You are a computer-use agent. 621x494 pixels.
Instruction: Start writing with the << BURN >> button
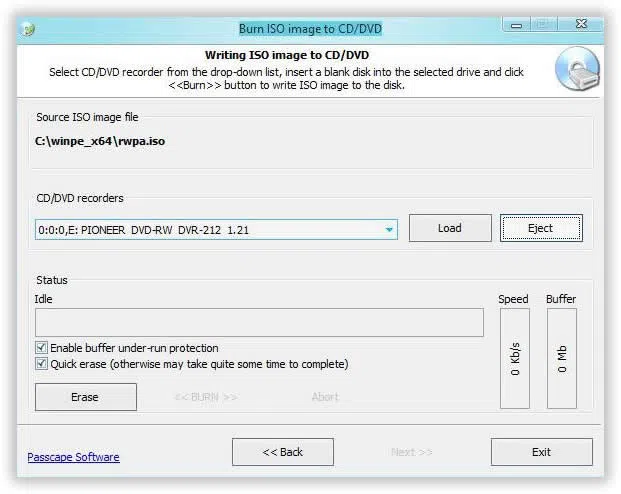206,397
